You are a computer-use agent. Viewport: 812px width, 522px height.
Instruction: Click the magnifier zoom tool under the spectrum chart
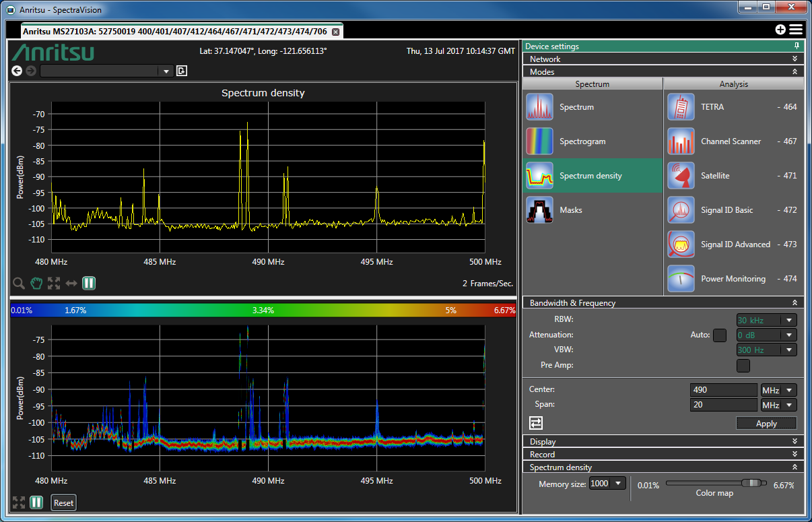tap(19, 284)
